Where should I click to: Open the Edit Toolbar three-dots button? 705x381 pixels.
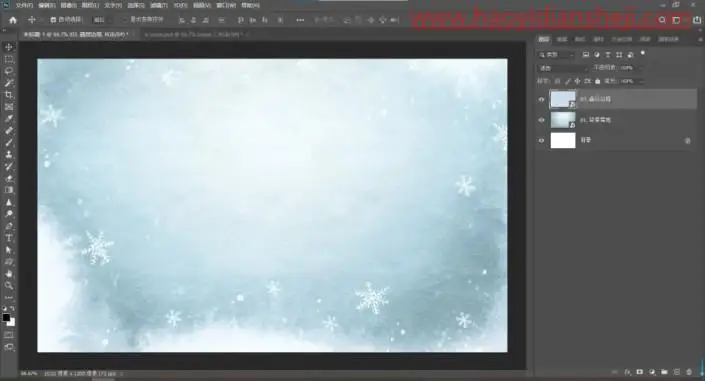point(9,298)
